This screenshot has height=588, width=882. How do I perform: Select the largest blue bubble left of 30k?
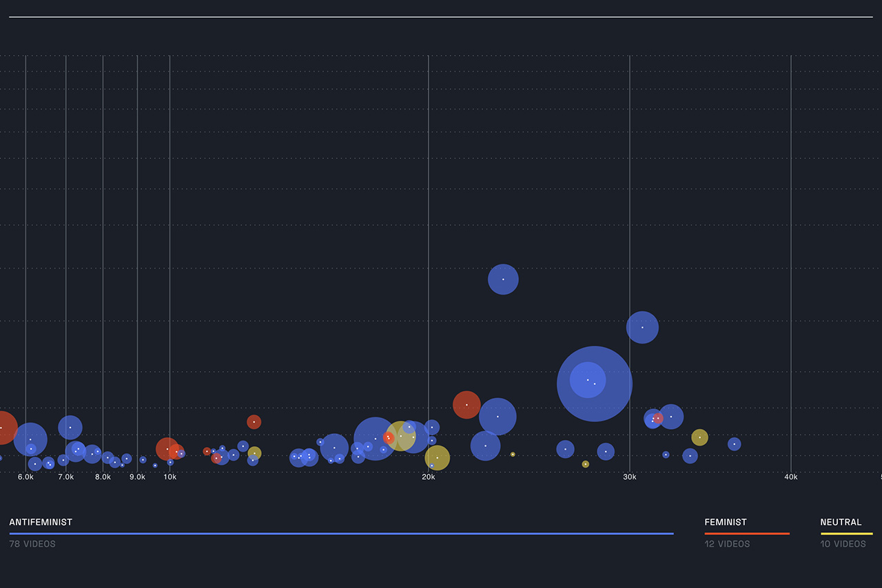pyautogui.click(x=595, y=384)
